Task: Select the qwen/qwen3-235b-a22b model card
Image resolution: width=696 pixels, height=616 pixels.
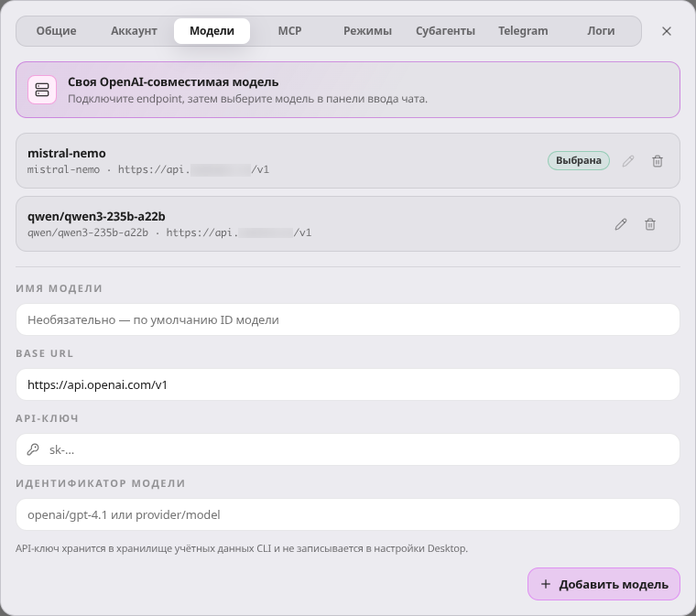Action: click(348, 224)
